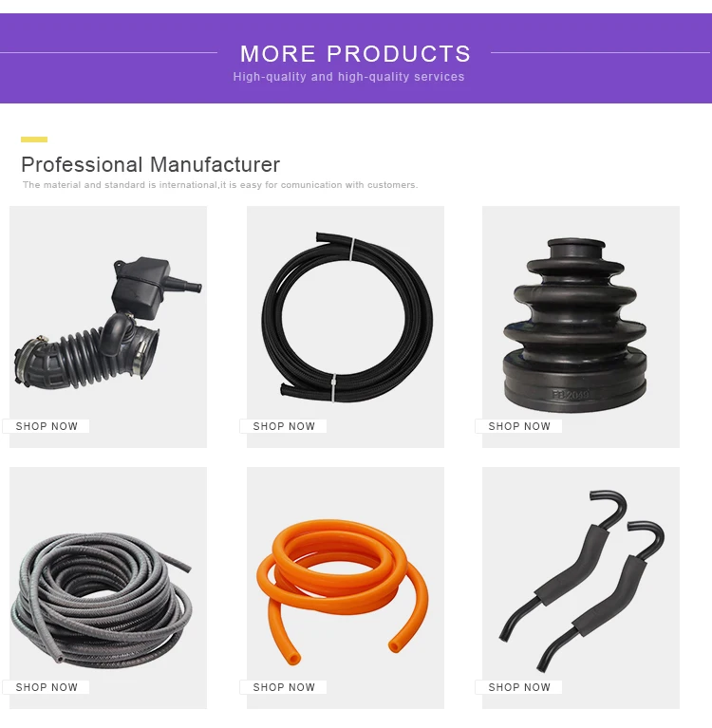Open the corrugated air intake hose product image
Viewport: 712px width, 728px height.
(x=108, y=324)
